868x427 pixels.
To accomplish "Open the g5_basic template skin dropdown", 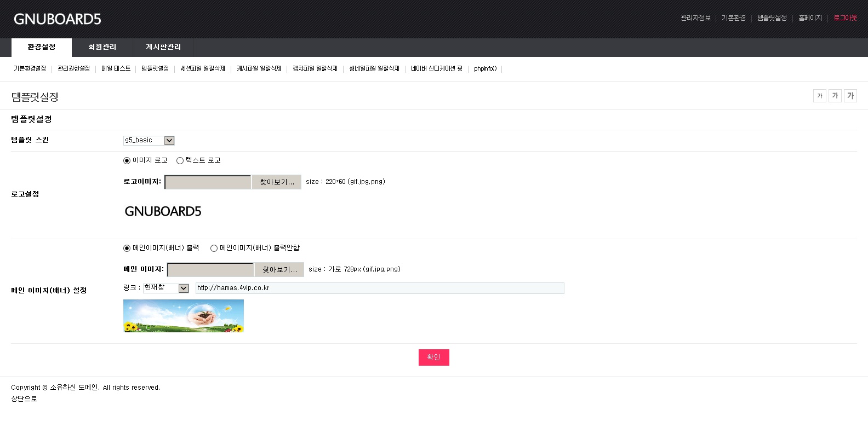I will coord(149,141).
